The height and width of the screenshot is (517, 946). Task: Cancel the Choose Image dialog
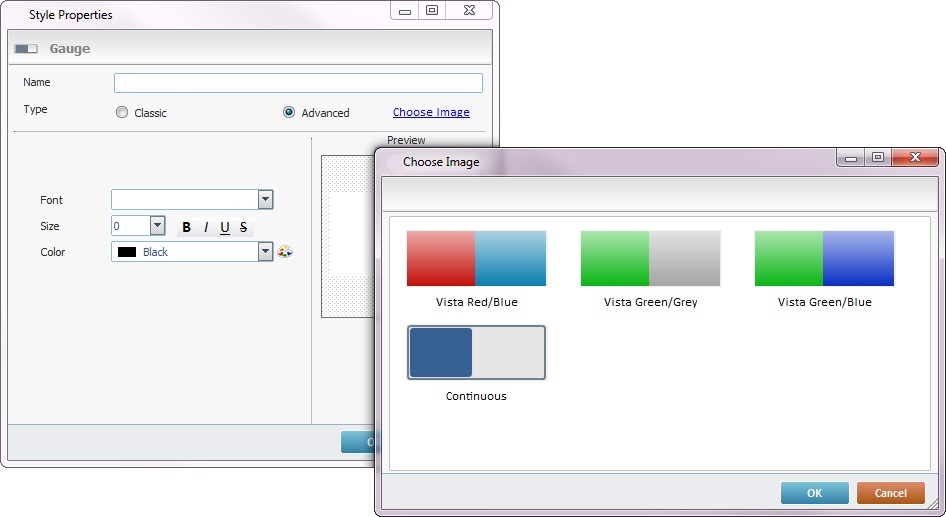(x=890, y=493)
